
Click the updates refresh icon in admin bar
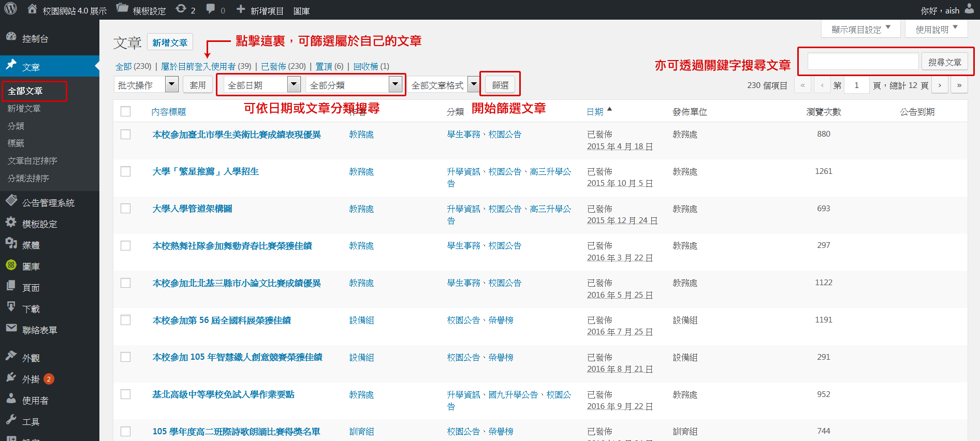click(x=181, y=9)
